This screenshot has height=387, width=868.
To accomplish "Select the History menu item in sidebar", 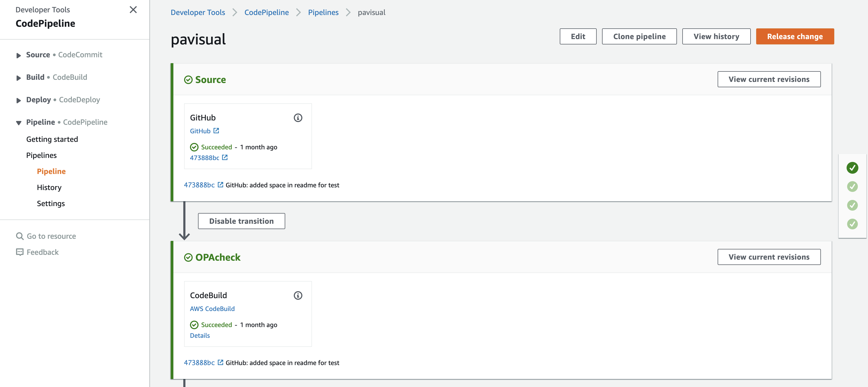I will (x=49, y=187).
